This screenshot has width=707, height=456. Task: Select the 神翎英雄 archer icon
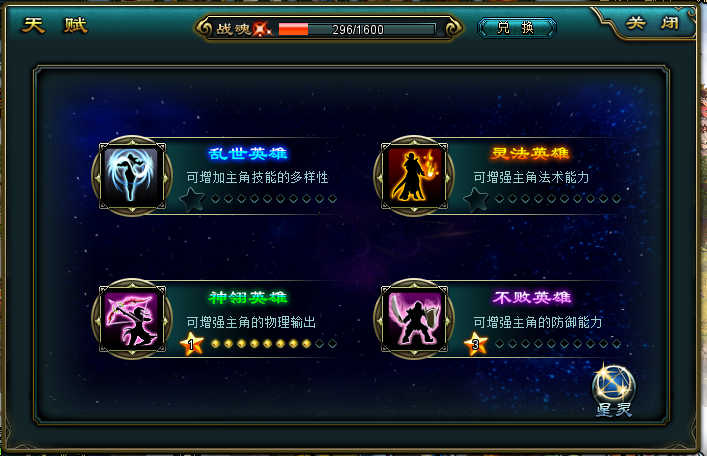pyautogui.click(x=132, y=319)
